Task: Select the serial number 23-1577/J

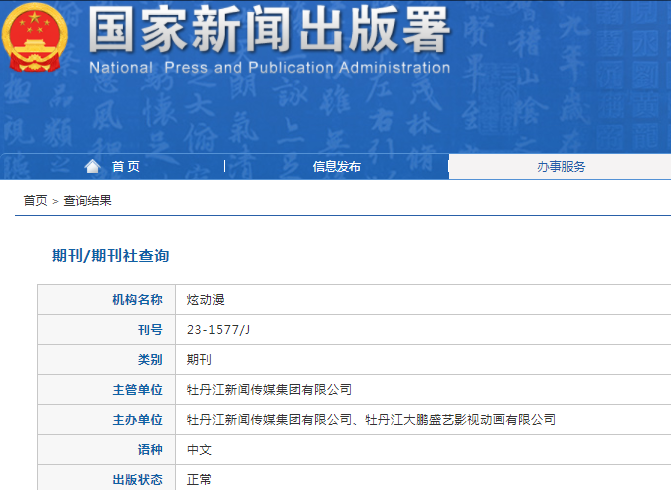Action: click(x=218, y=330)
